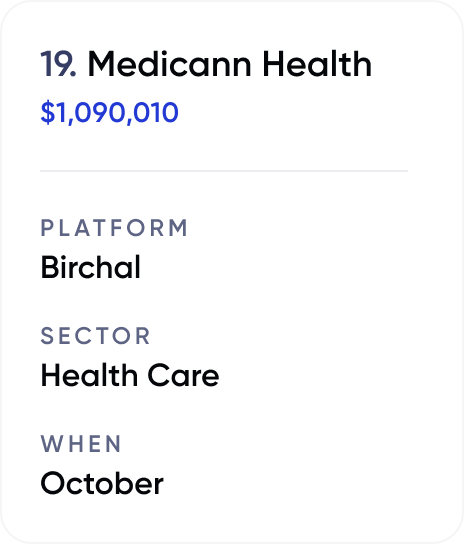Click the Medicann Health company title
The width and height of the screenshot is (464, 544).
point(229,64)
